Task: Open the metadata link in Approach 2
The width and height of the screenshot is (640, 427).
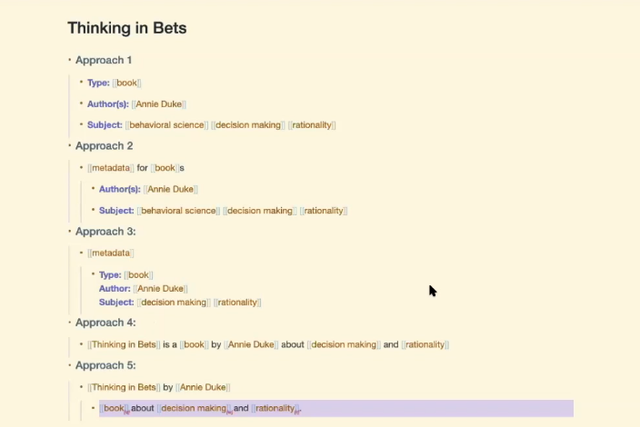Action: click(x=111, y=168)
